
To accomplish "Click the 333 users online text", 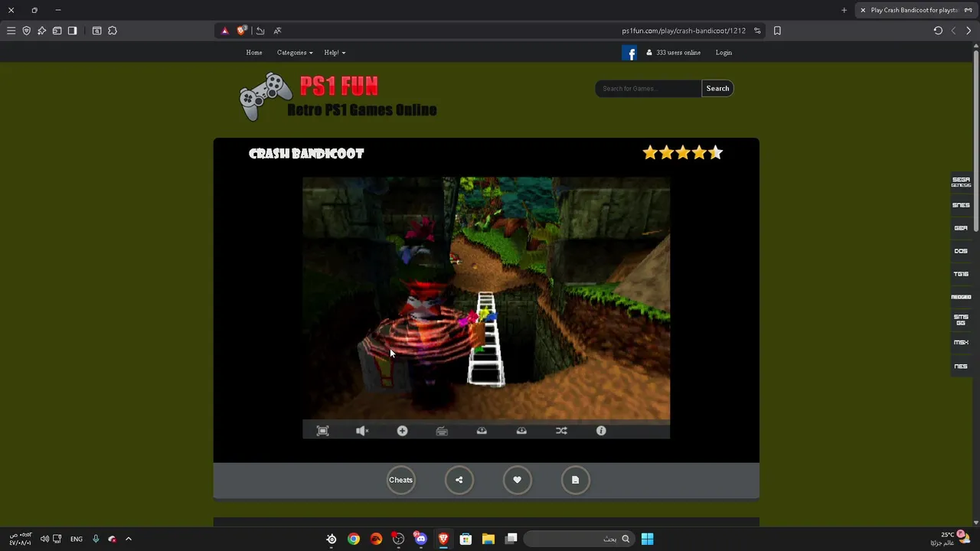I will [678, 53].
